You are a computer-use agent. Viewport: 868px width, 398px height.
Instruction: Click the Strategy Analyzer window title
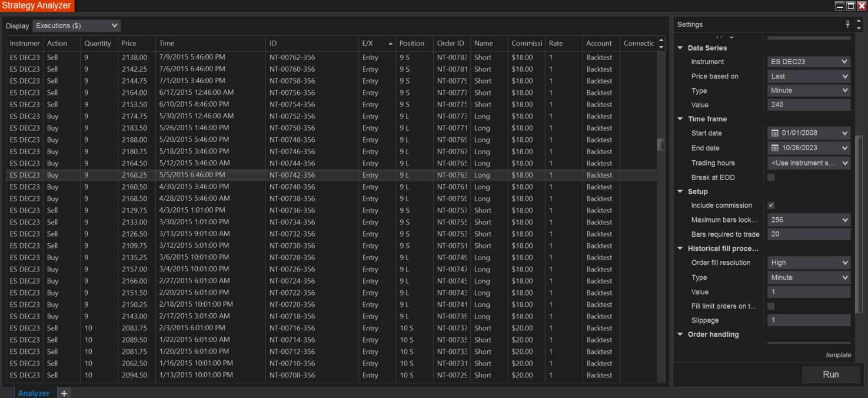point(36,6)
